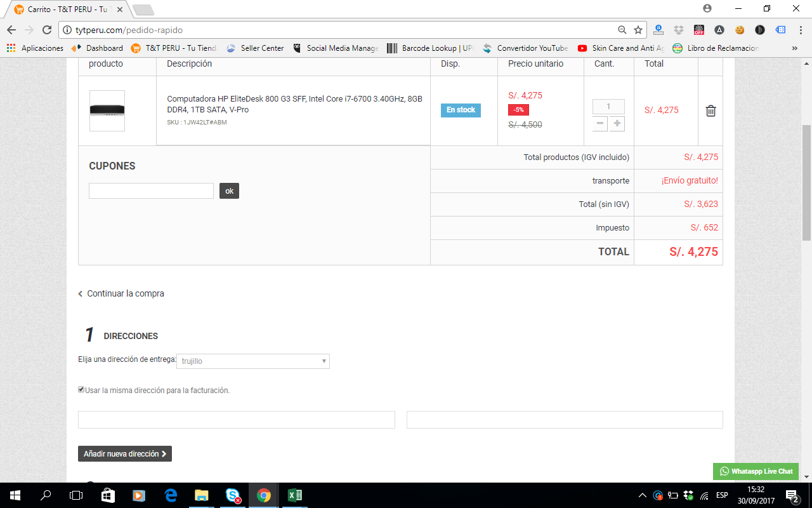Open the Social Media Manager bookmark
The width and height of the screenshot is (812, 508).
click(336, 48)
